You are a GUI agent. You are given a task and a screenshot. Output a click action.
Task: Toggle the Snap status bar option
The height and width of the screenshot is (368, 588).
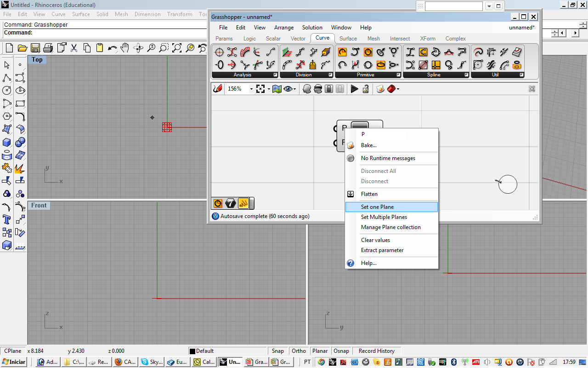pos(277,351)
